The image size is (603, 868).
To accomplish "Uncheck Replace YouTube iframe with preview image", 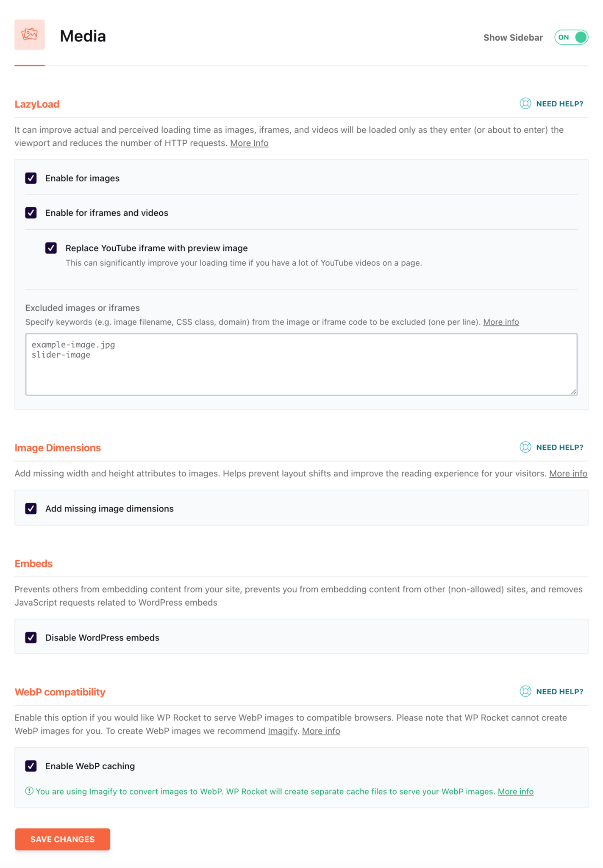I will pyautogui.click(x=51, y=248).
